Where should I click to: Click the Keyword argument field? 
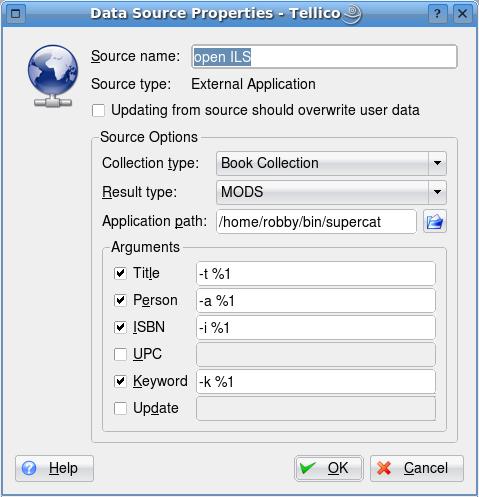pos(316,382)
